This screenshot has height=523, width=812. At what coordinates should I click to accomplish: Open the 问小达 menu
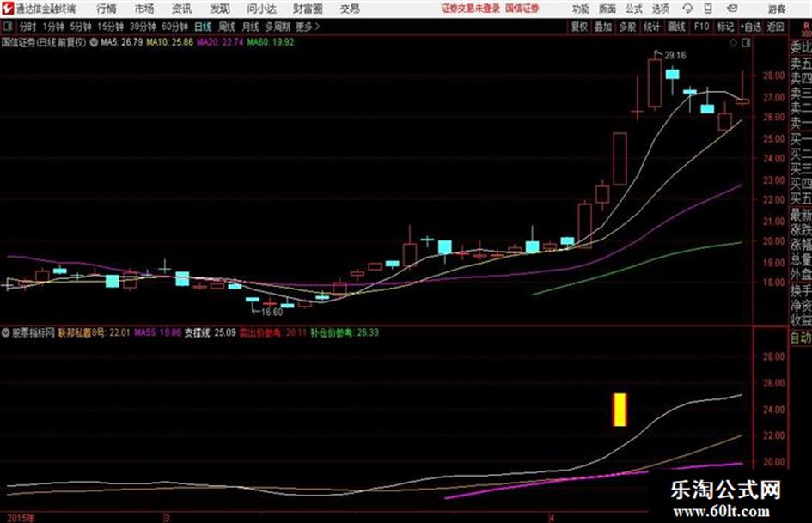[261, 9]
